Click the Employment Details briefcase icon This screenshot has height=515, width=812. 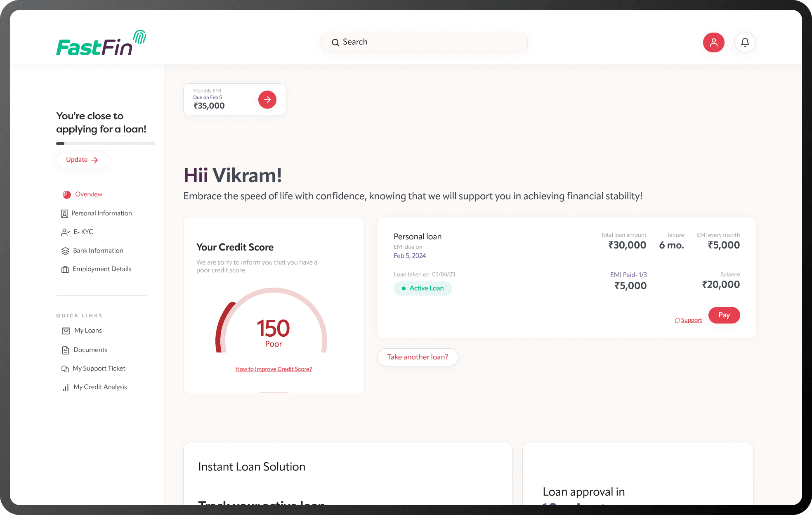click(x=65, y=269)
